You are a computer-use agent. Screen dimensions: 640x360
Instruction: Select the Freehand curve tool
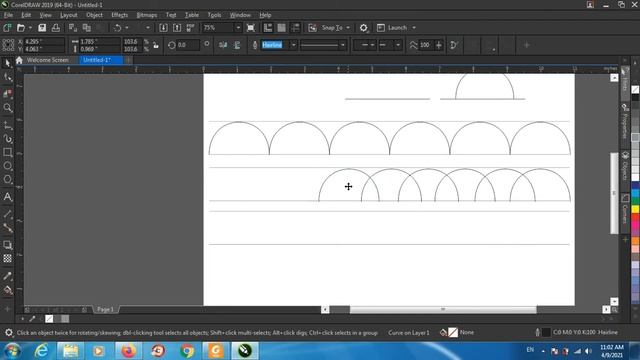(7, 125)
